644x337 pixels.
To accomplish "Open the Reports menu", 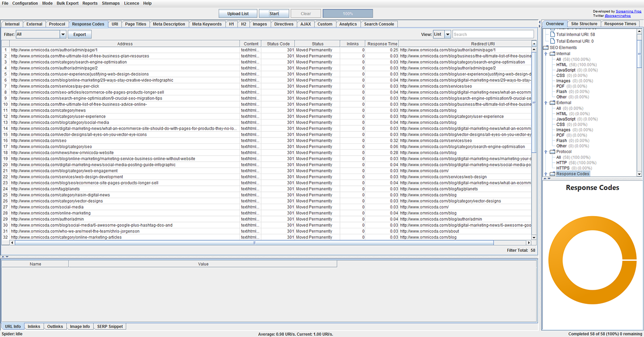I will 90,3.
